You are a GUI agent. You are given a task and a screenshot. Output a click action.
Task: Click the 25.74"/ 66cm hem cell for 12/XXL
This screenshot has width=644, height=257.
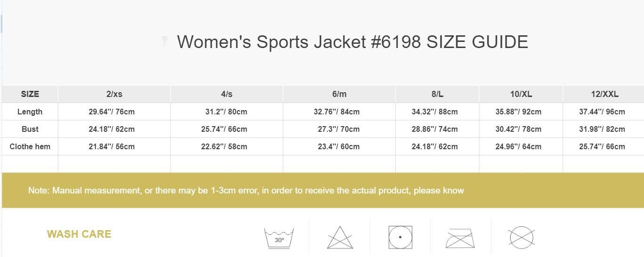[602, 146]
